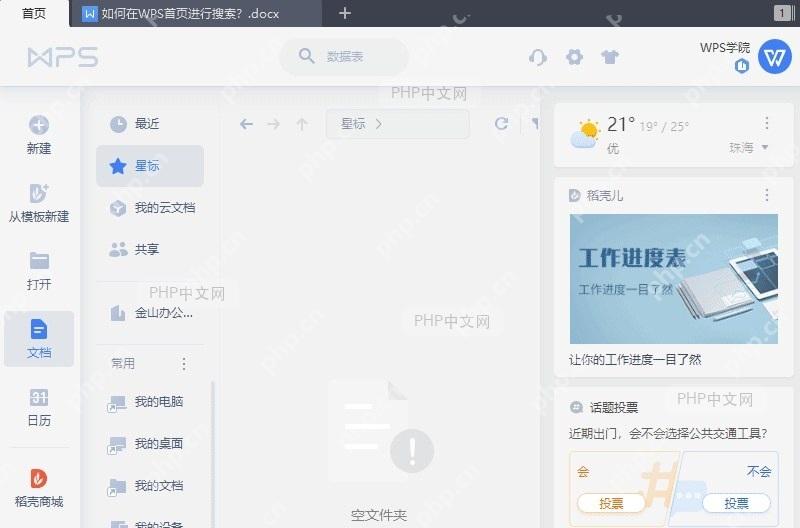Open settings gear icon
The height and width of the screenshot is (528, 800).
[574, 57]
